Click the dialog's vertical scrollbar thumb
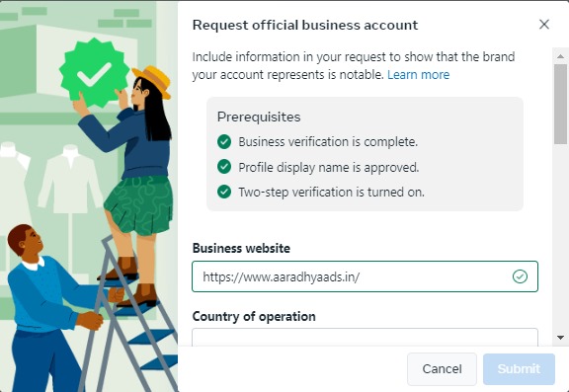This screenshot has width=569, height=392. tap(560, 105)
